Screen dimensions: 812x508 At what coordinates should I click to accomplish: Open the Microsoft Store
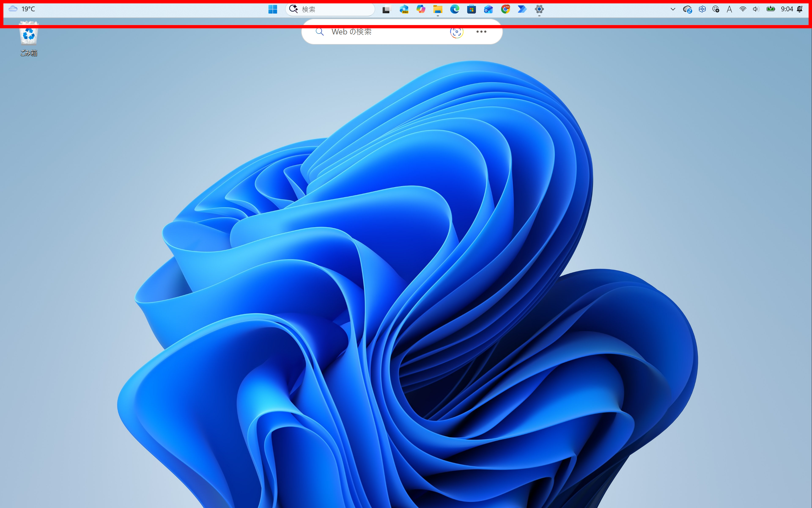pyautogui.click(x=471, y=9)
